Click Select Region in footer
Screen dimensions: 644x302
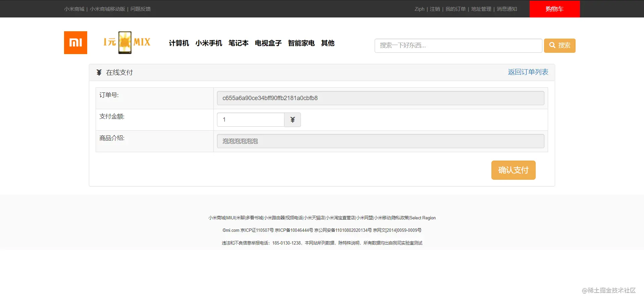(x=423, y=218)
